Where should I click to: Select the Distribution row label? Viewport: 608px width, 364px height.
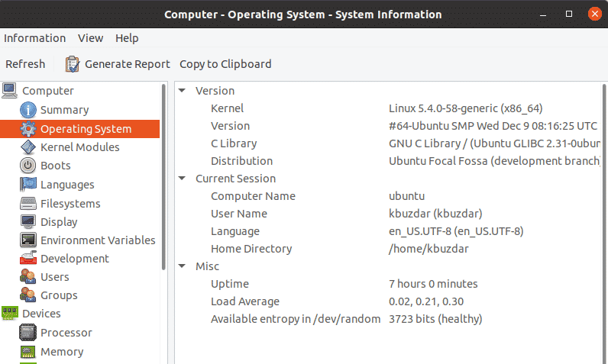point(241,161)
